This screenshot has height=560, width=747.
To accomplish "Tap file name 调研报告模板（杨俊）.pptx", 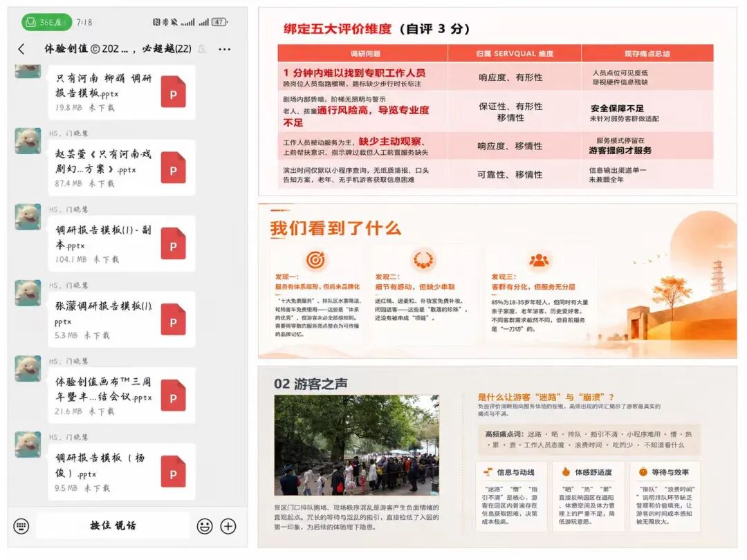I will [x=100, y=465].
